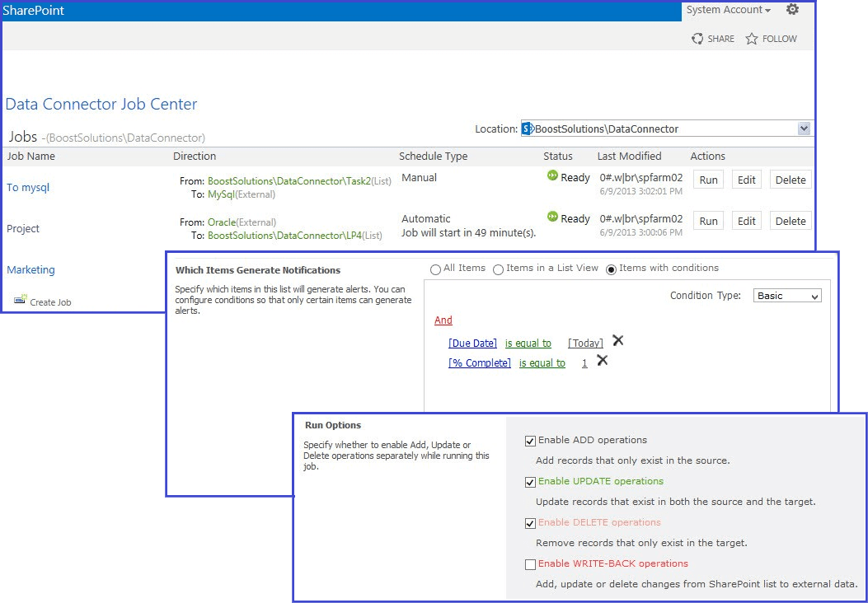
Task: Click the SHARE sync icon
Action: 697,39
